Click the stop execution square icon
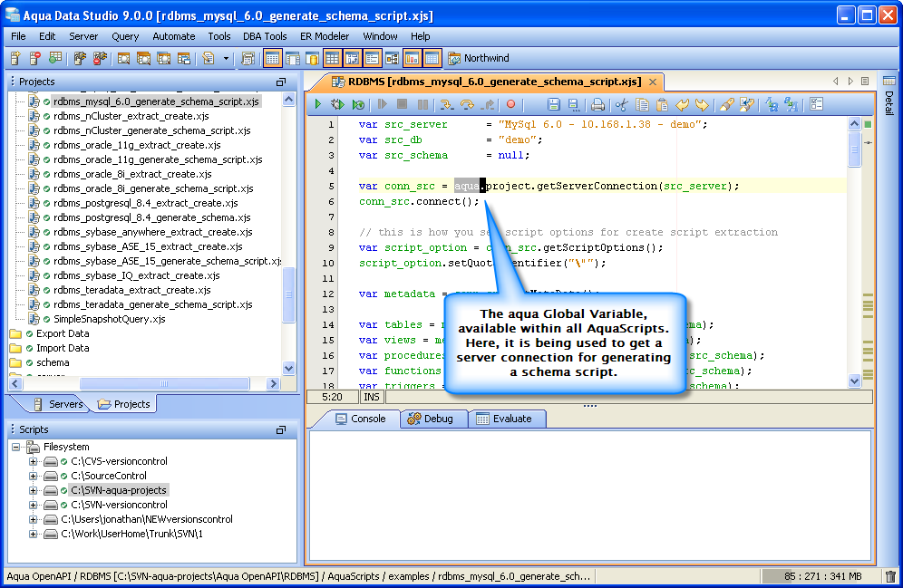Screen dimensions: 903x588 [x=402, y=105]
